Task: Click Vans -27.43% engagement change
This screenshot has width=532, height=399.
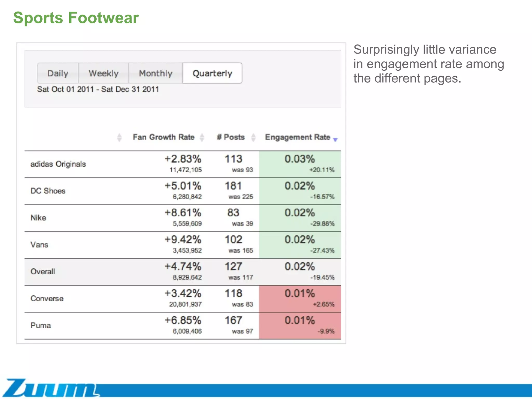Action: pos(322,251)
